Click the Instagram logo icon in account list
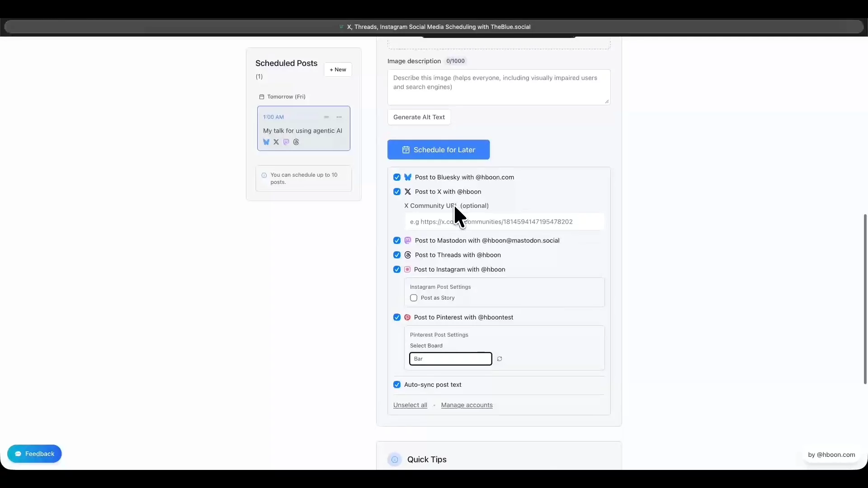This screenshot has width=868, height=488. pos(407,269)
